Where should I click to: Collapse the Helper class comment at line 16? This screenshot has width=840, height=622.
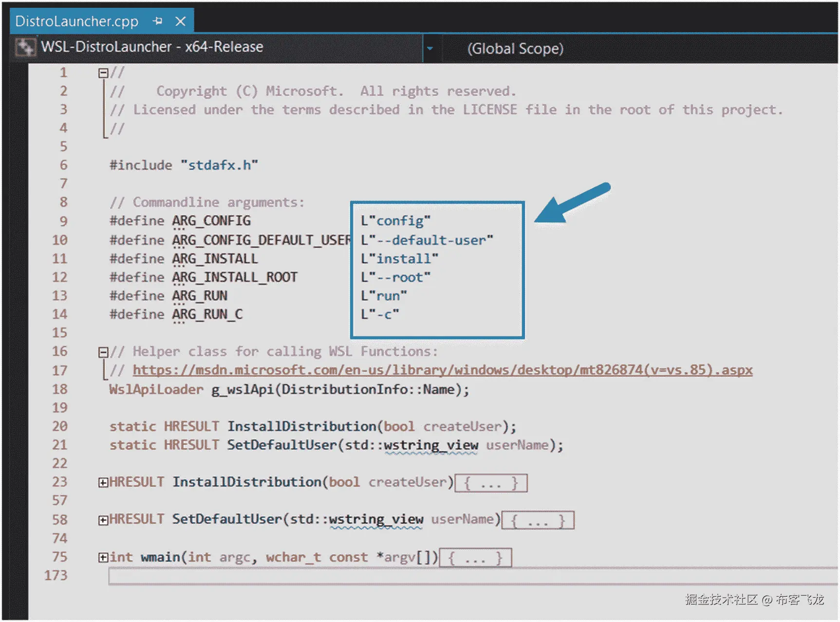point(103,352)
